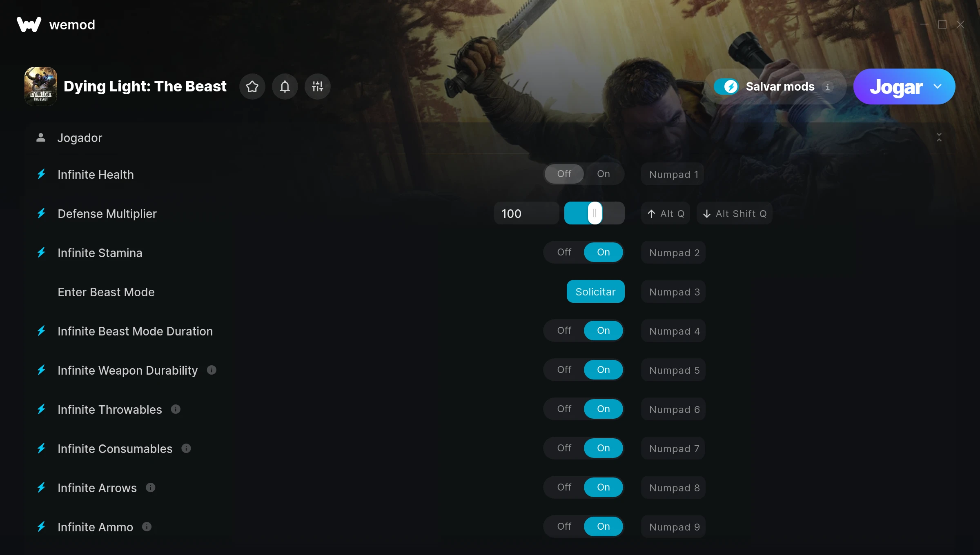980x555 pixels.
Task: Open the Jogar dropdown arrow
Action: pyautogui.click(x=938, y=87)
